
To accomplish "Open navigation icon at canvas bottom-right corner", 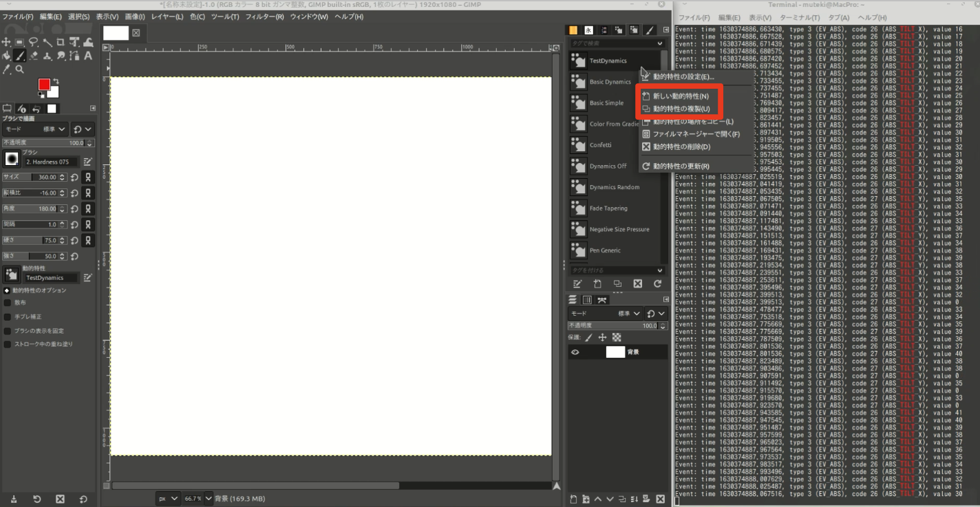I will (557, 486).
